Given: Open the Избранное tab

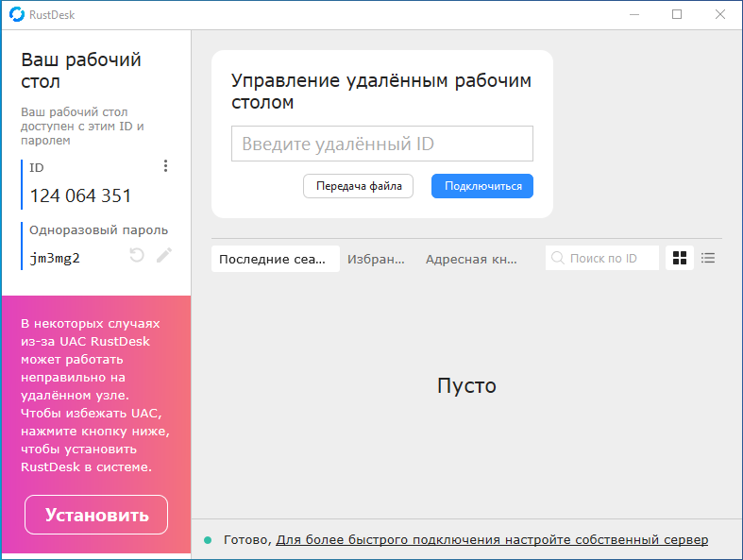Looking at the screenshot, I should click(376, 259).
